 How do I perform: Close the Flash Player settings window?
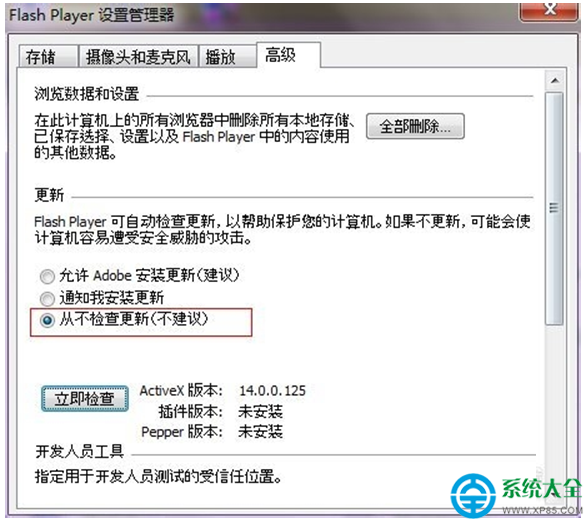pos(550,10)
